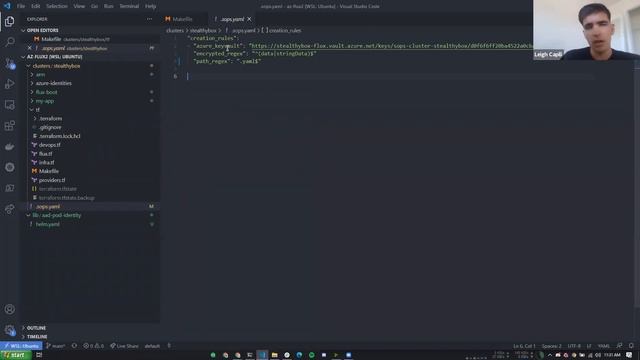The image size is (640, 360).
Task: Open .terraform.lock.hcl file
Action: coord(59,136)
